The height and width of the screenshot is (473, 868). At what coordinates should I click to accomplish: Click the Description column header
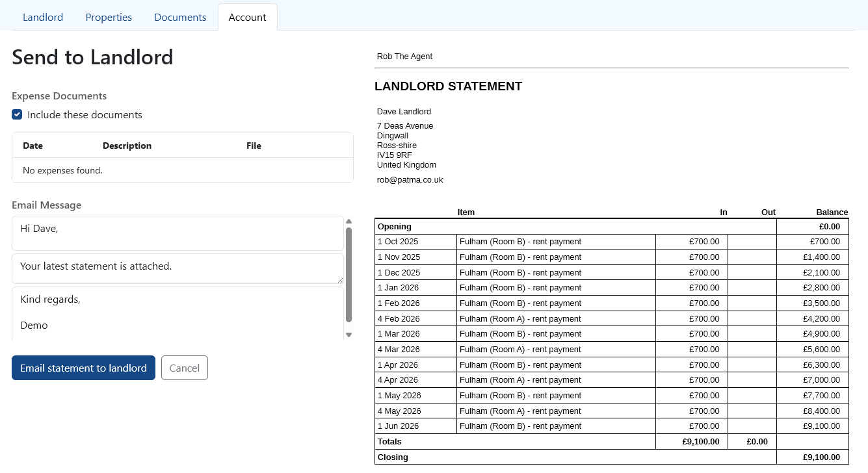pyautogui.click(x=127, y=146)
